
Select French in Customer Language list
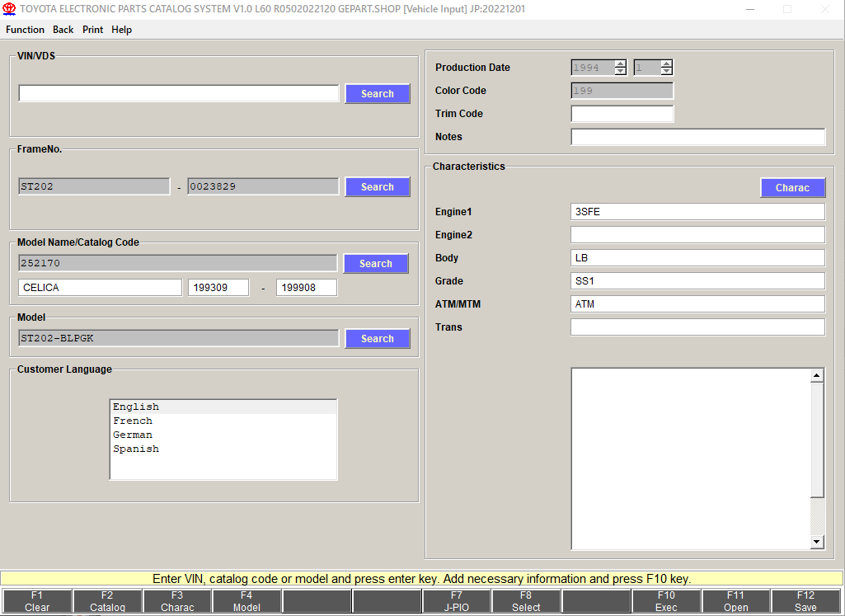click(223, 421)
